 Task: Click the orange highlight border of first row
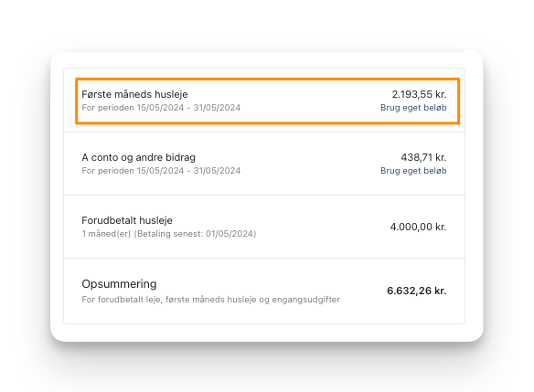(x=267, y=79)
